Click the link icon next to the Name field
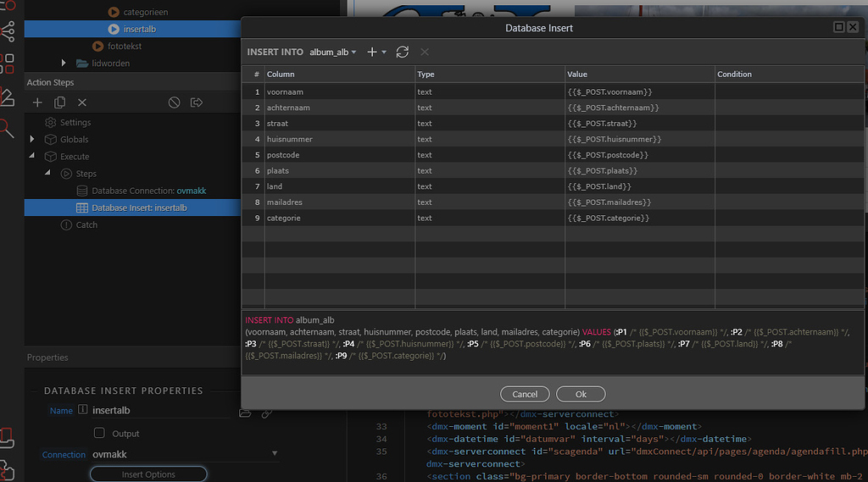This screenshot has width=868, height=482. tap(266, 413)
